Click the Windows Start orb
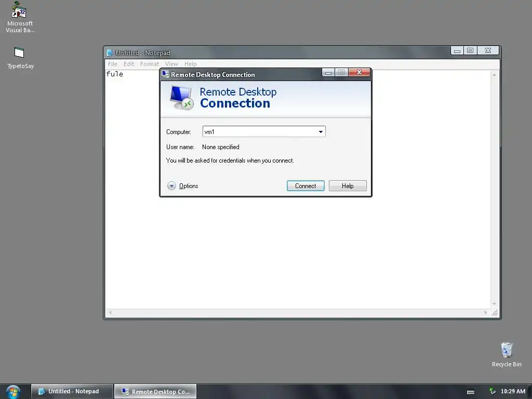Viewport: 532px width, 399px height. coord(13,392)
